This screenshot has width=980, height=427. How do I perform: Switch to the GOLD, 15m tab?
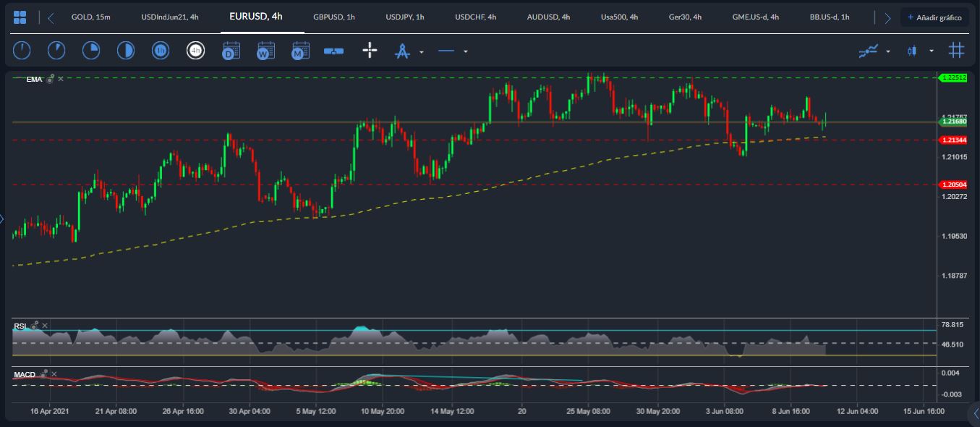90,17
